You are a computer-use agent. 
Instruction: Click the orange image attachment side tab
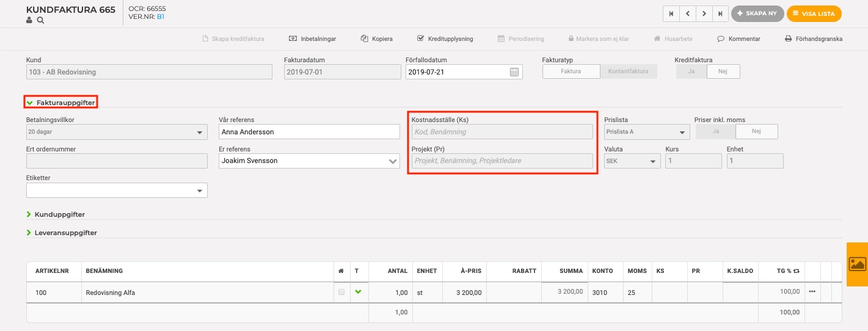857,264
